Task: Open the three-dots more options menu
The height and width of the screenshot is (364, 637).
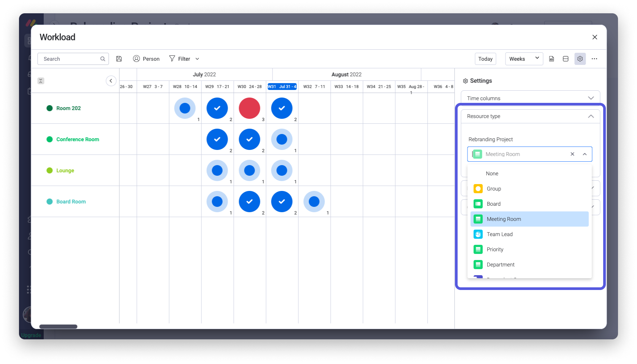Action: click(x=594, y=59)
